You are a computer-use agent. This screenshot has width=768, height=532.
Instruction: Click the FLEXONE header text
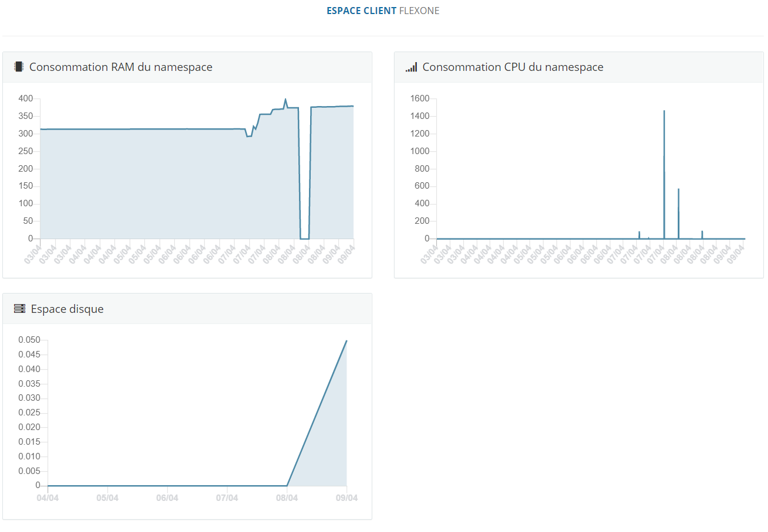[419, 11]
